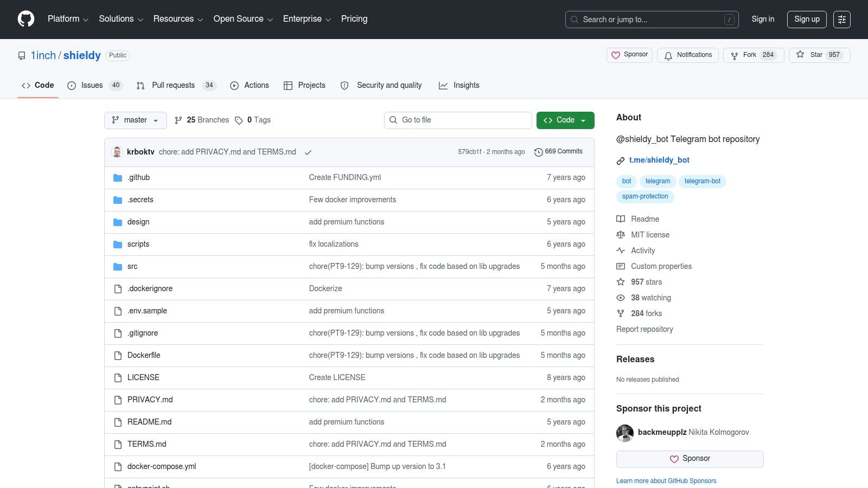Click krboktv's avatar in the commit bar
The width and height of the screenshot is (868, 488).
[117, 152]
